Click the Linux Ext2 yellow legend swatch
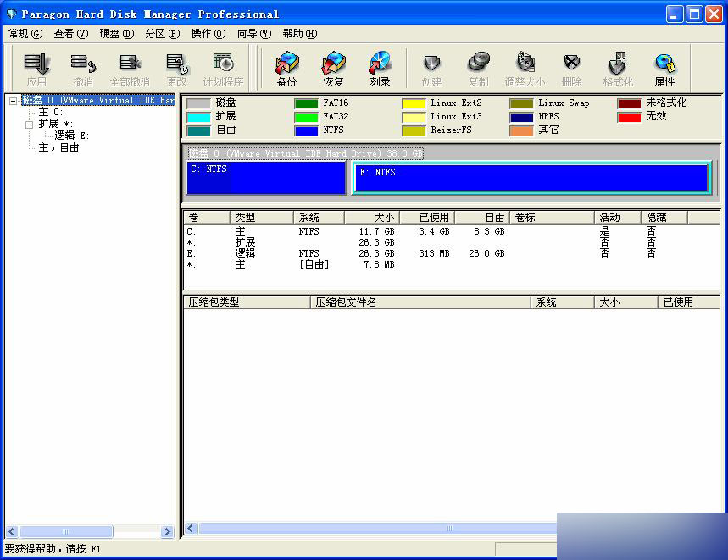The width and height of the screenshot is (728, 560). click(414, 103)
